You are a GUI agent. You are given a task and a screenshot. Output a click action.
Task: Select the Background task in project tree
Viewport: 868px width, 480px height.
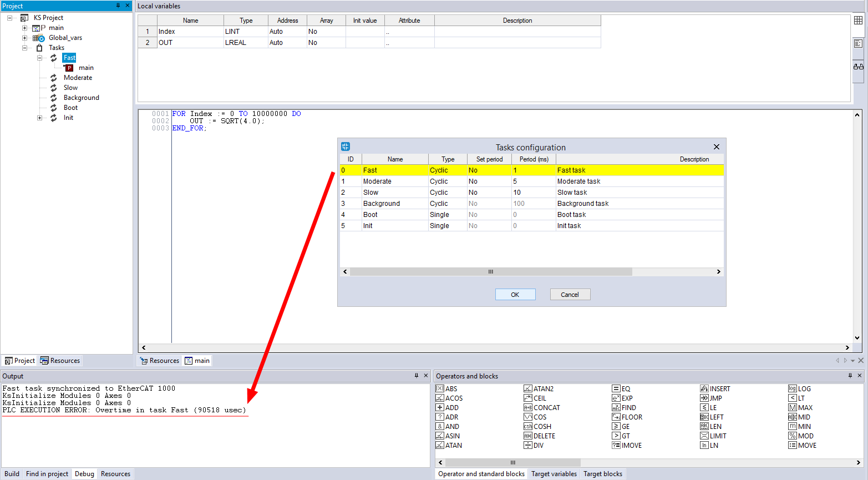(81, 98)
